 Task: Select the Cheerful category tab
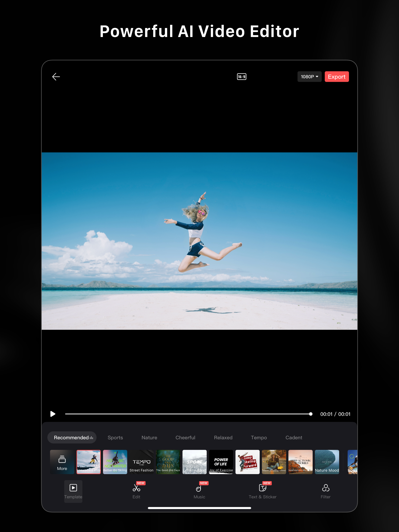(185, 438)
